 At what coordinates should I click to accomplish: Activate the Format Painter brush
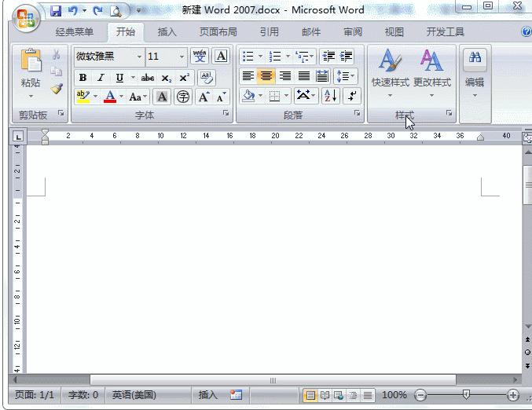(57, 89)
